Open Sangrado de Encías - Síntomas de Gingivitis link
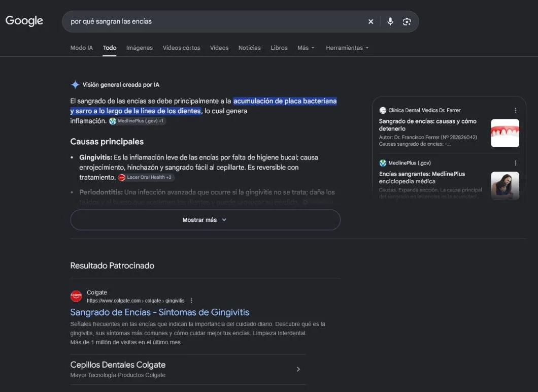Image resolution: width=538 pixels, height=392 pixels. pos(159,312)
